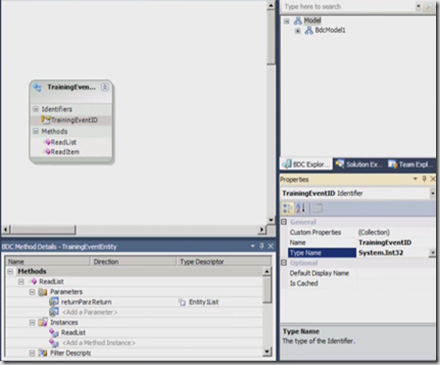
Task: Click Add a Method Instance entry
Action: point(99,343)
